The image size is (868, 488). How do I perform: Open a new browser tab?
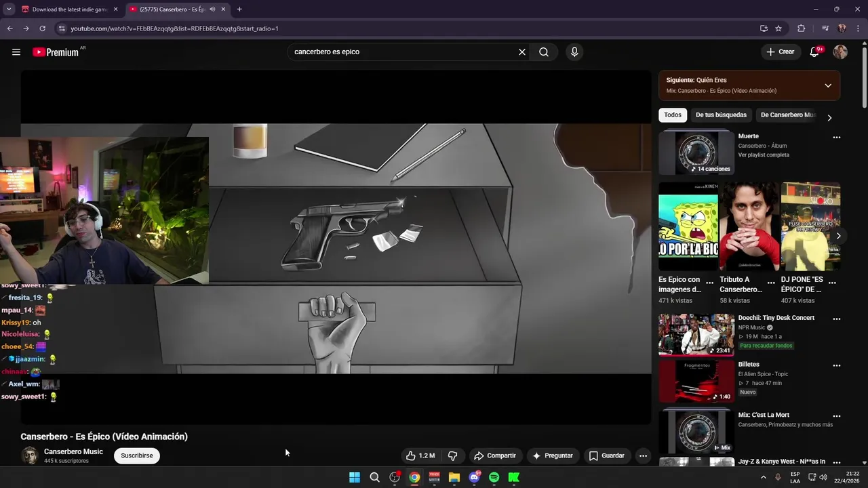coord(239,9)
